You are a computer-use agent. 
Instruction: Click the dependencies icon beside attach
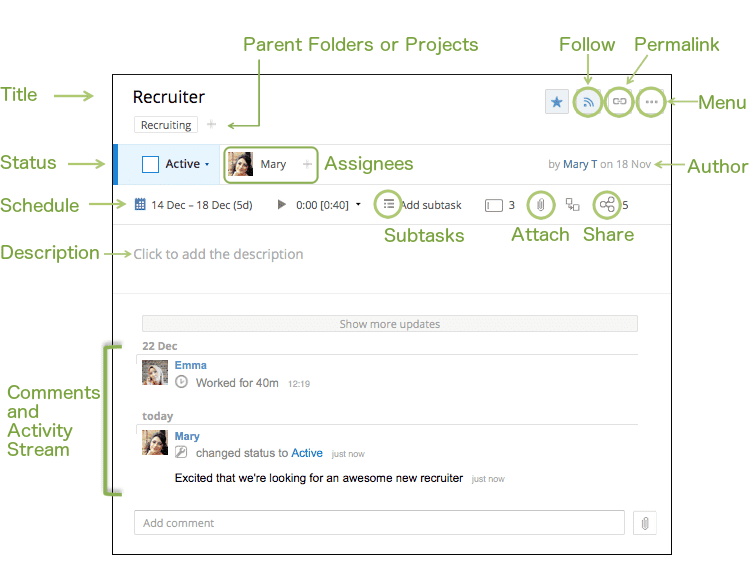pos(573,205)
